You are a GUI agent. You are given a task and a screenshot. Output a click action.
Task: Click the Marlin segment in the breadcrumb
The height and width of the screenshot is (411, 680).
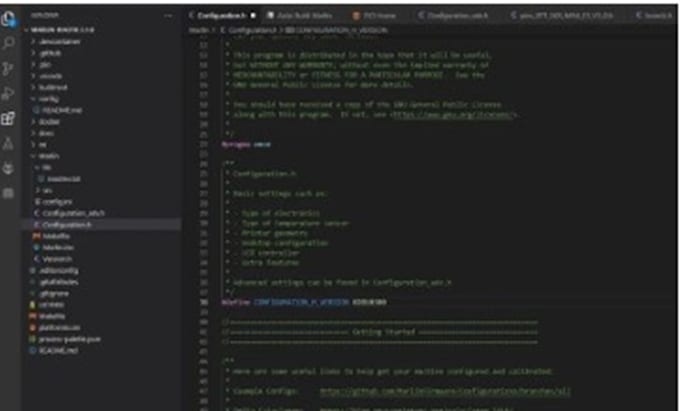point(199,30)
